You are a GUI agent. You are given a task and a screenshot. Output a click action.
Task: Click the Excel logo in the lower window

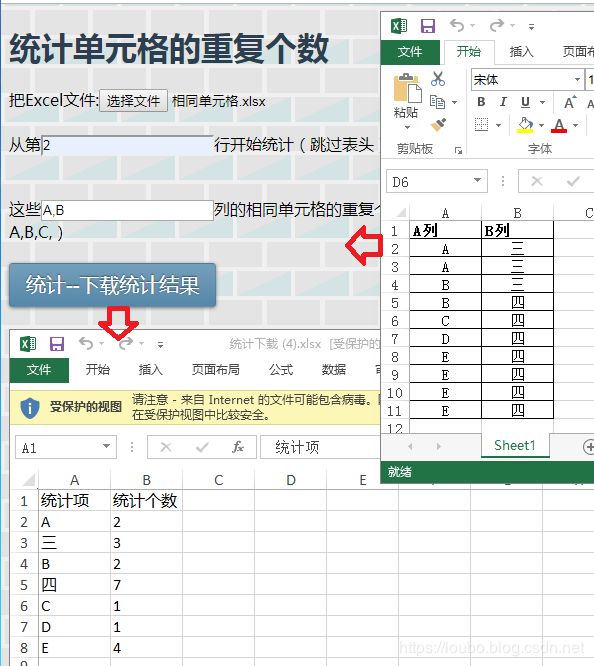click(28, 343)
